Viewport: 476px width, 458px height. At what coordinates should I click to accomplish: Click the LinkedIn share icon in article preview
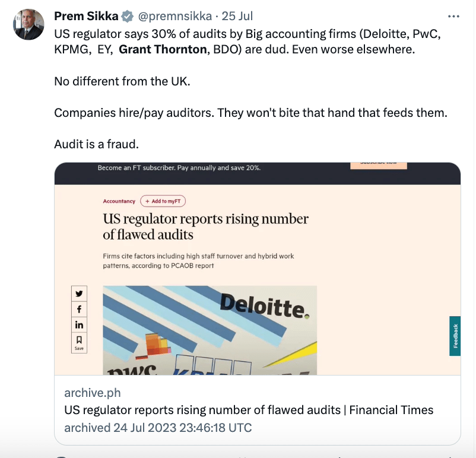[x=79, y=325]
